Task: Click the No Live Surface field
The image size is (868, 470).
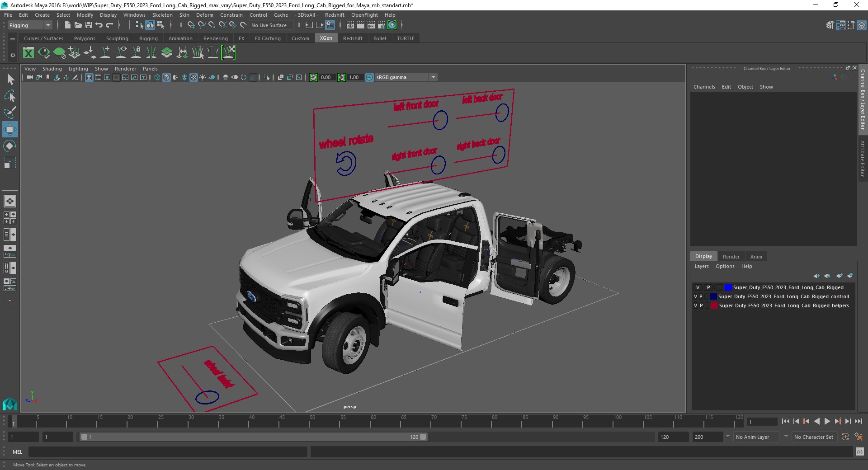Action: (x=271, y=25)
